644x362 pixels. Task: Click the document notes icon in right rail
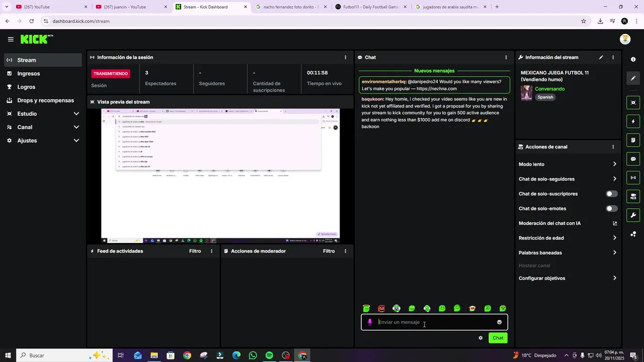pos(633,140)
